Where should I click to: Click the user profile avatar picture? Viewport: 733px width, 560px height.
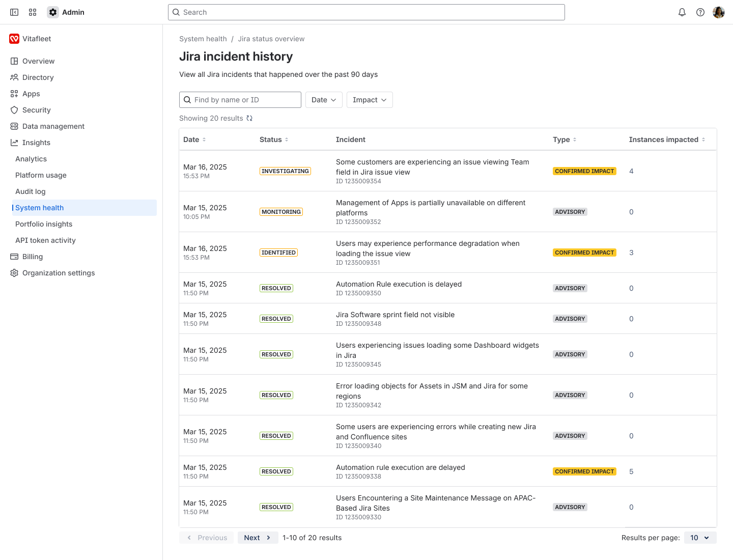718,12
